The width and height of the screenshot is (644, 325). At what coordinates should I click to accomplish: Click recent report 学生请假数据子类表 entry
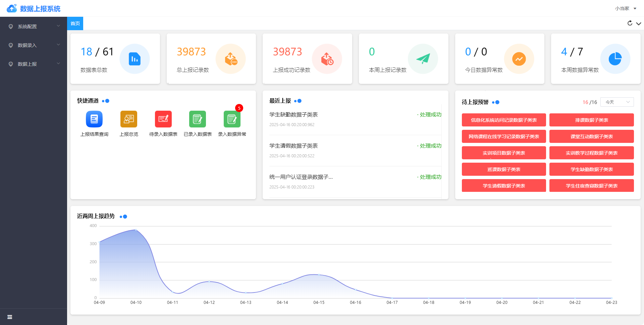[293, 146]
